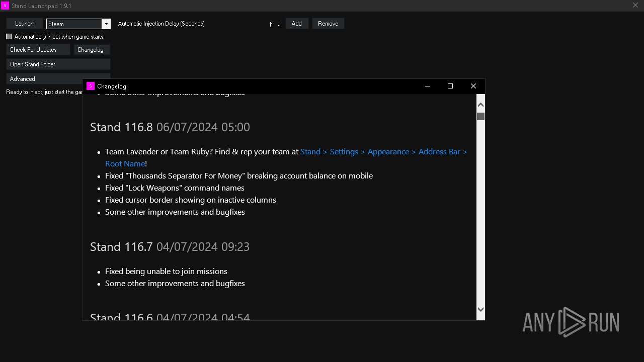Click the Stand 116.7 heading
The height and width of the screenshot is (362, 644).
tap(121, 247)
